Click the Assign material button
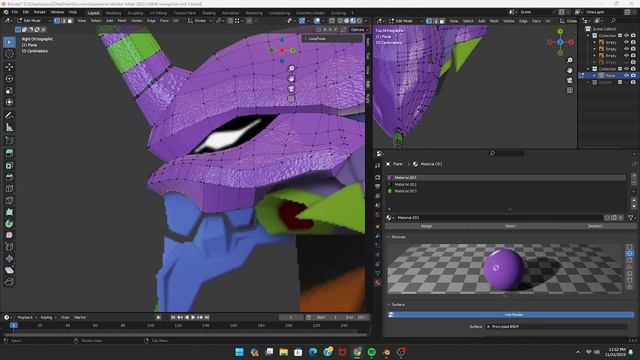This screenshot has height=360, width=640. [x=427, y=226]
